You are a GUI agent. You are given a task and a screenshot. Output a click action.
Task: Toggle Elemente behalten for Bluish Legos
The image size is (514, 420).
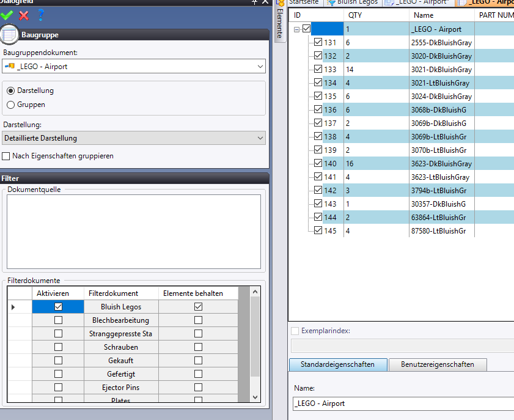click(x=198, y=306)
